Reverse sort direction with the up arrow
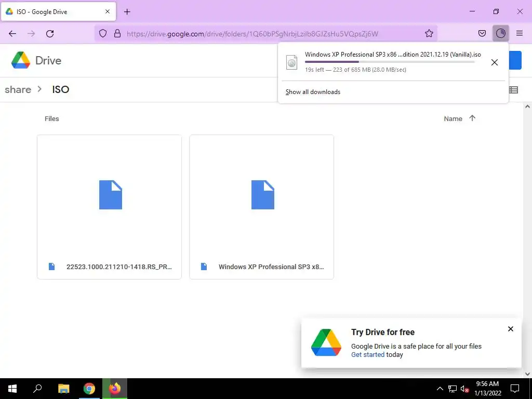532x399 pixels. click(x=472, y=118)
